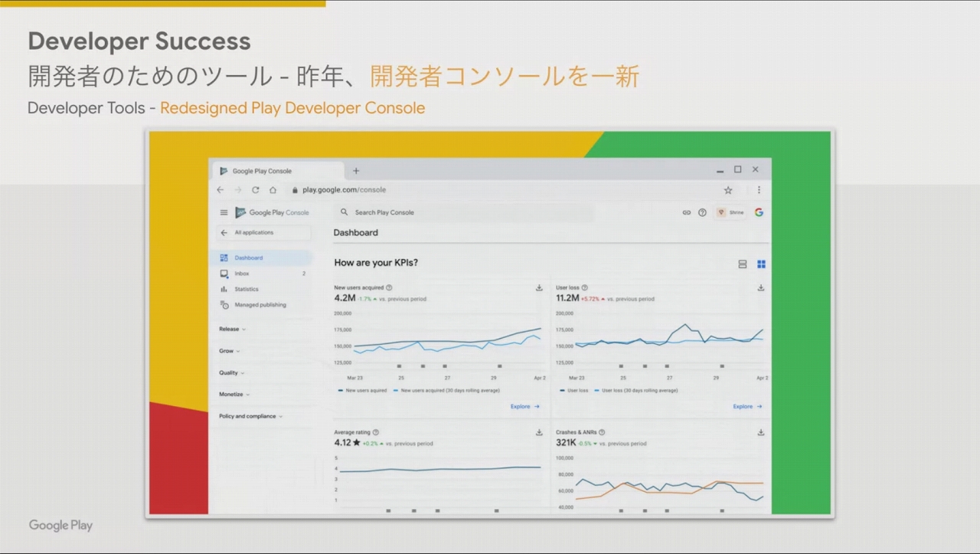This screenshot has height=554, width=980.
Task: Open the browser three-dot menu
Action: tap(759, 190)
